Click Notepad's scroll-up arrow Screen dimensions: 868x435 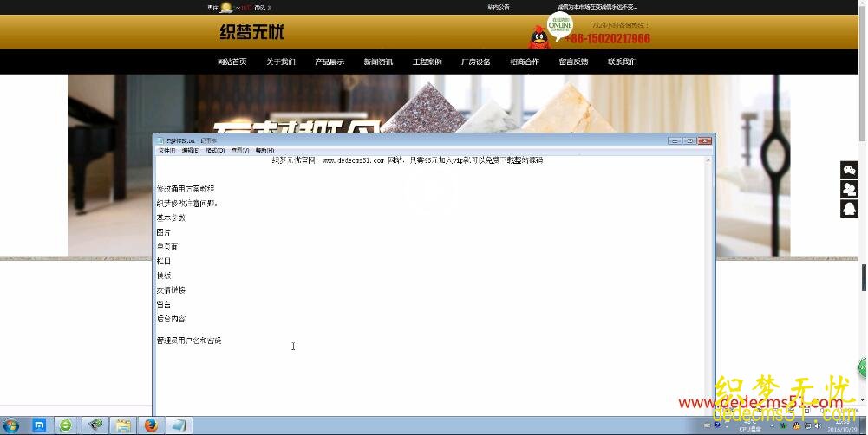708,160
